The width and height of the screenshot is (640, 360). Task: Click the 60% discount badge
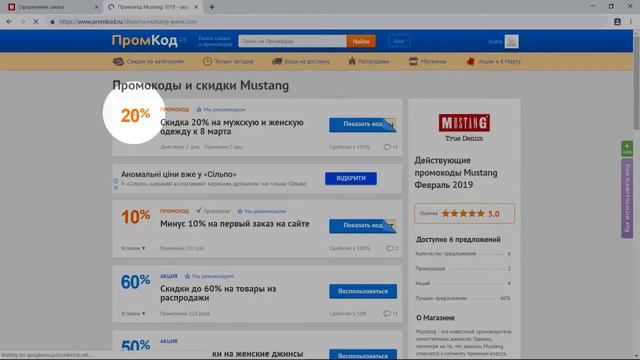pyautogui.click(x=136, y=282)
